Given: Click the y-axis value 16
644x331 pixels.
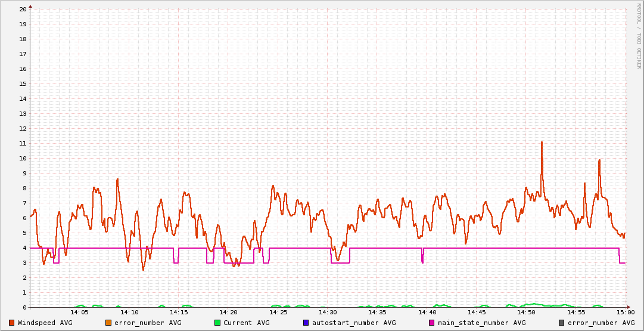Looking at the screenshot, I should (23, 69).
